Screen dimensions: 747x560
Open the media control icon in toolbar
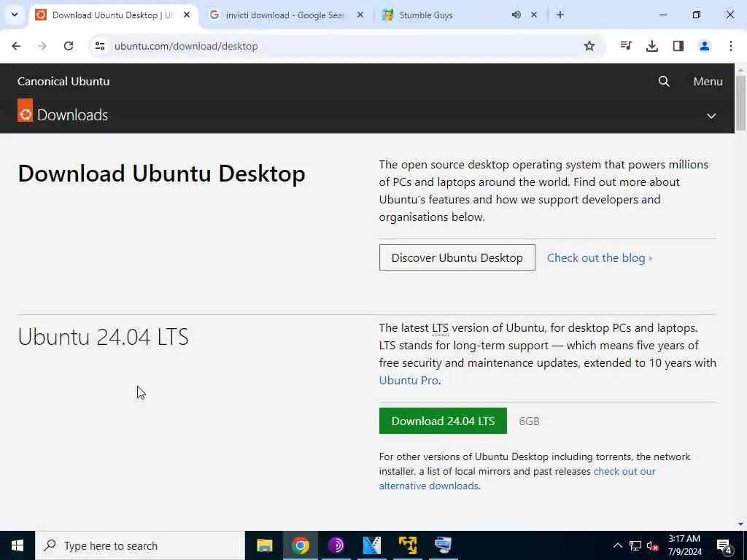626,46
